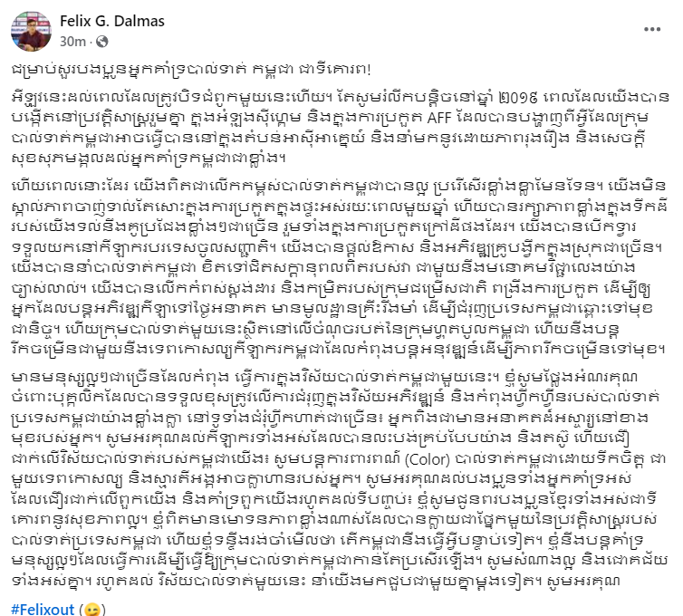Click the text line containing AFF
Image resolution: width=683 pixels, height=616 pixels.
[x=330, y=117]
